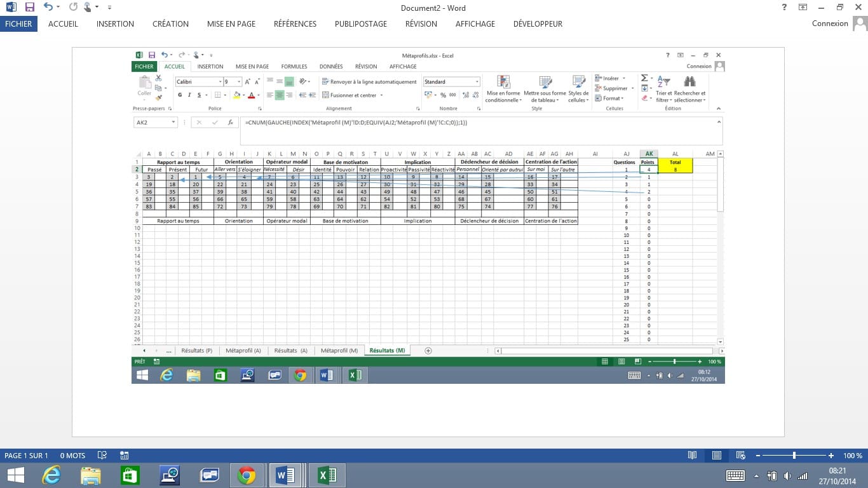Show hidden system tray icons
Image resolution: width=868 pixels, height=488 pixels.
point(756,476)
